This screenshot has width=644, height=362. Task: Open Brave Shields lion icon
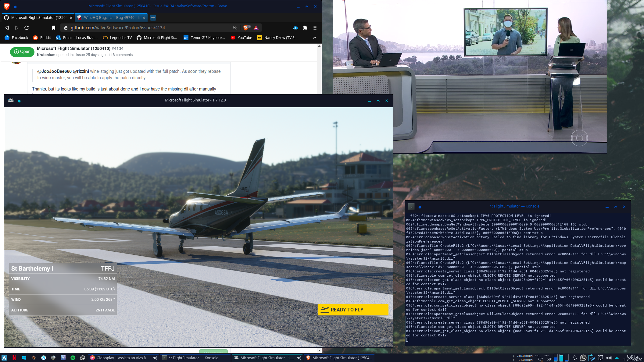[x=246, y=28]
